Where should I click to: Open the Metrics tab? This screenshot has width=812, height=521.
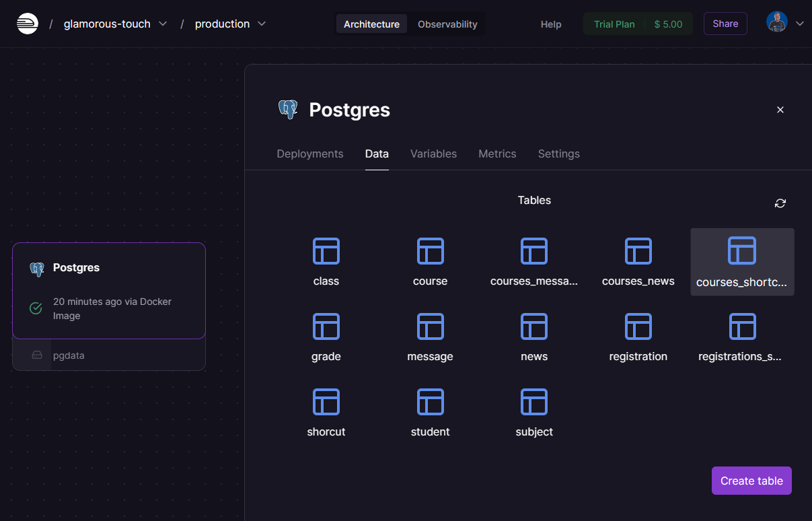point(497,153)
